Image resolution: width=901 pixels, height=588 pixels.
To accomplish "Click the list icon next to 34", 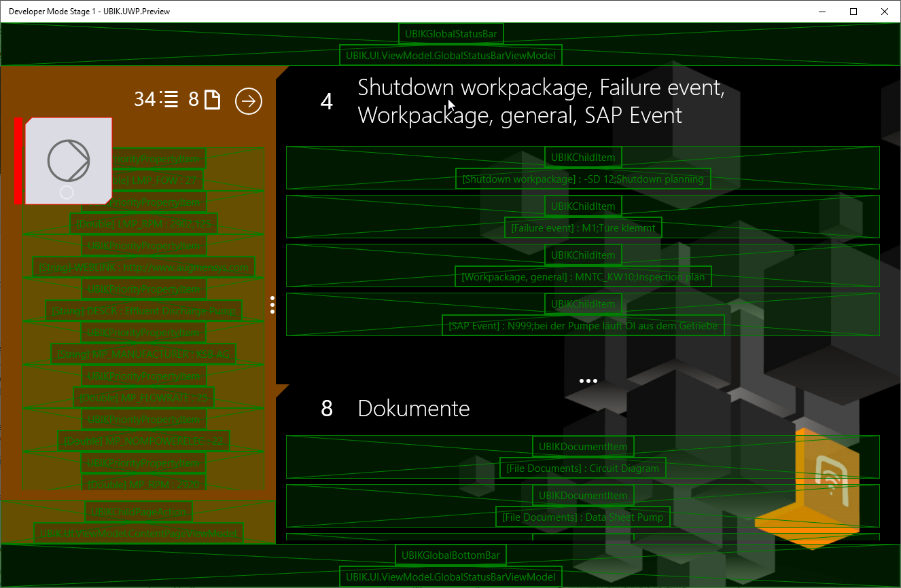I will 171,100.
